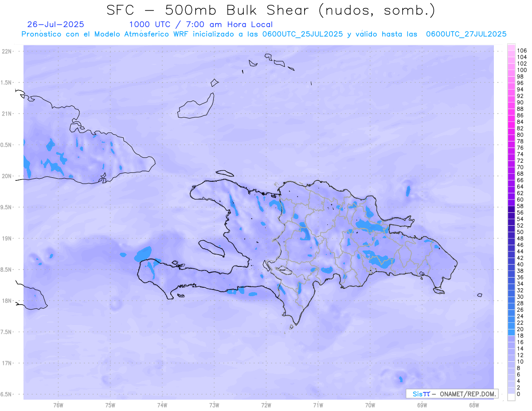Click legend value '20' on the color bar
The image size is (532, 411).
(520, 329)
